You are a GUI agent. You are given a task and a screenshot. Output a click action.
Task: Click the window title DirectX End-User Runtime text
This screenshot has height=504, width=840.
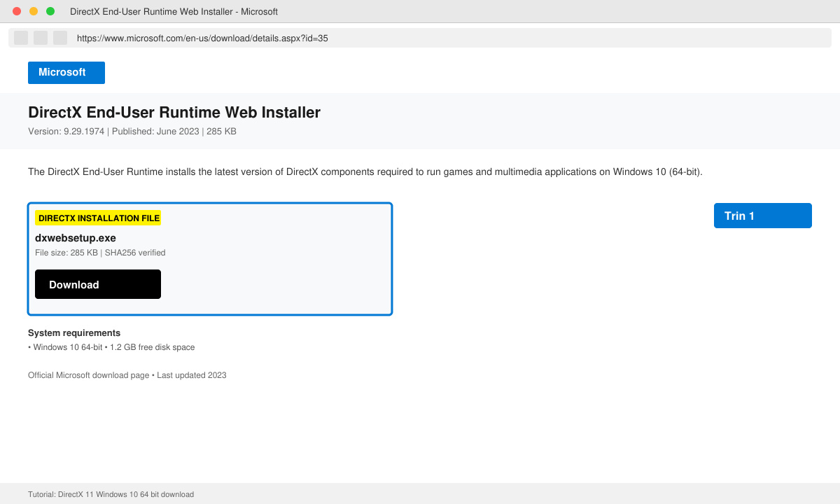pos(174,12)
